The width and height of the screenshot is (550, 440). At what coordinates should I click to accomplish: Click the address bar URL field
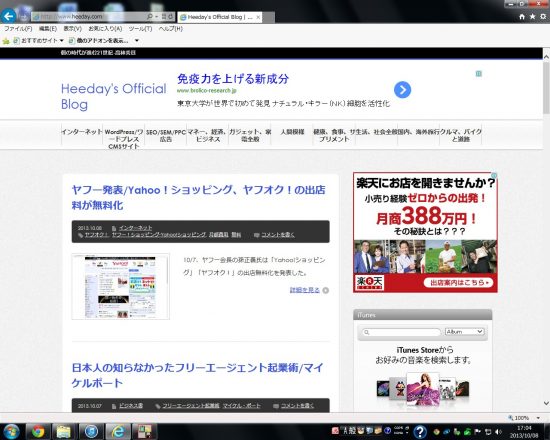89,16
